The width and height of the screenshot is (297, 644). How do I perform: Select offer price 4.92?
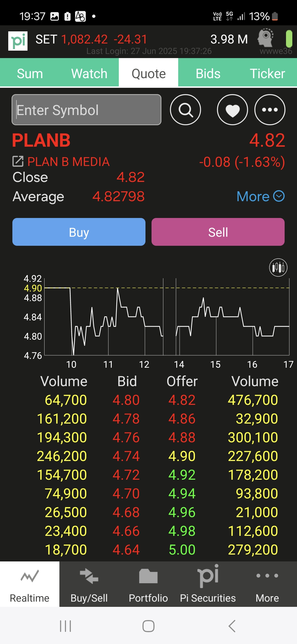182,475
